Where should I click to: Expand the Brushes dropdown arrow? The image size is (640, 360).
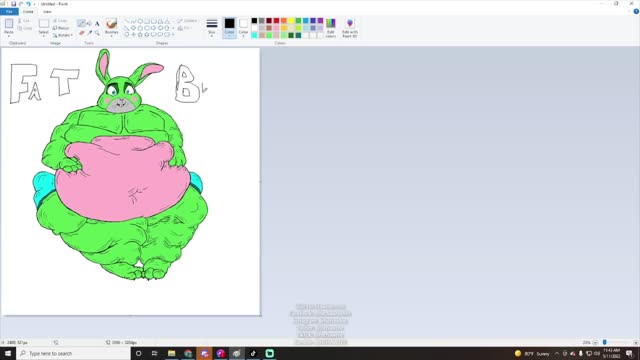coord(111,36)
